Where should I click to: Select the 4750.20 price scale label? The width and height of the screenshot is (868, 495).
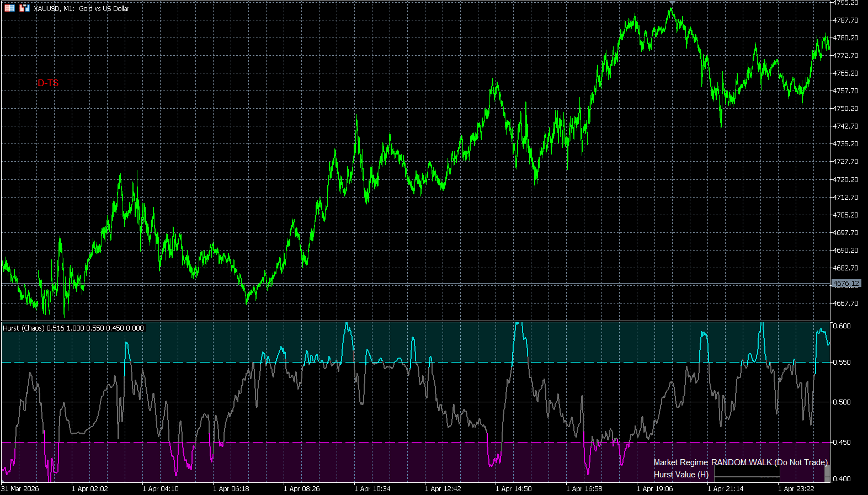tap(845, 109)
